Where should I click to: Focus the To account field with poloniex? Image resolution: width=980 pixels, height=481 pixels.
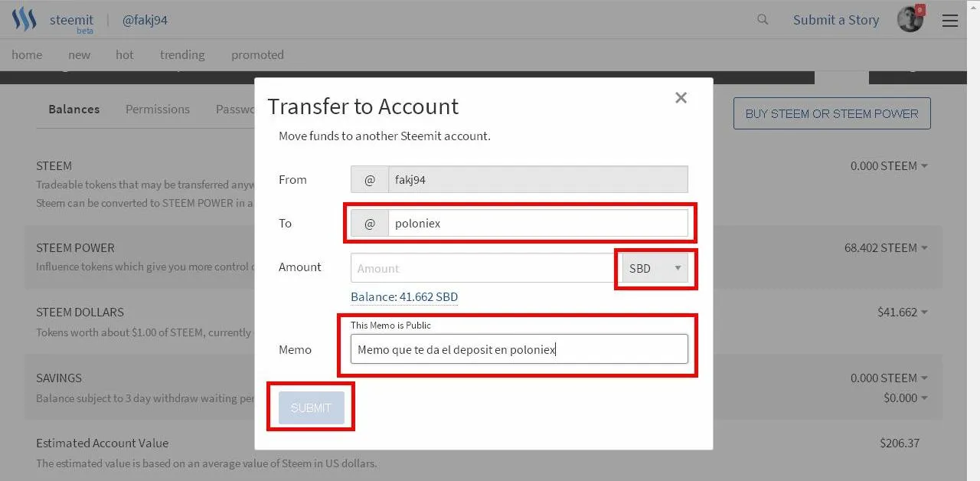537,224
